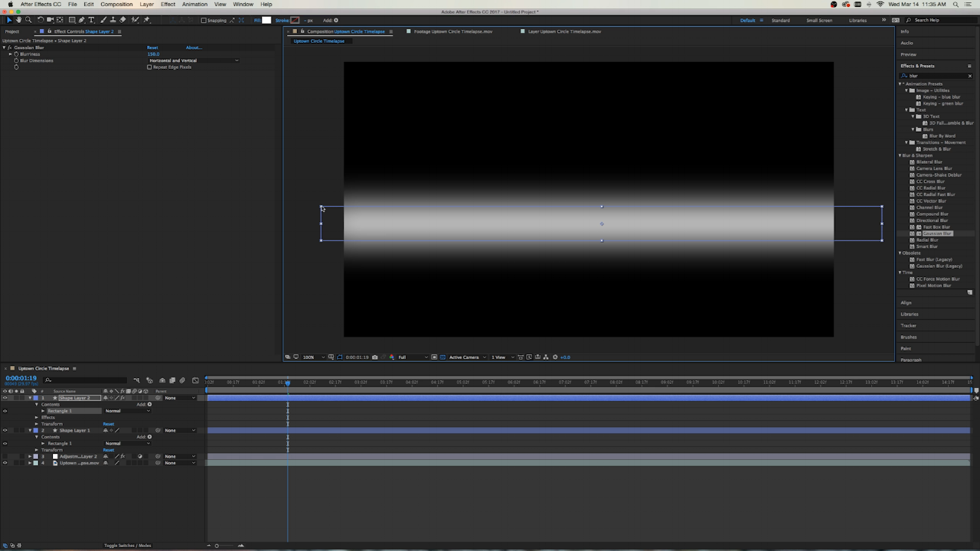Viewport: 980px width, 551px height.
Task: Select the Unified Camera tool
Action: pyautogui.click(x=50, y=20)
